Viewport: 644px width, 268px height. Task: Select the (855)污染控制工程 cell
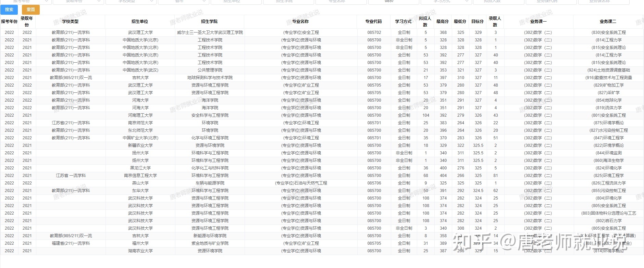tap(609, 191)
